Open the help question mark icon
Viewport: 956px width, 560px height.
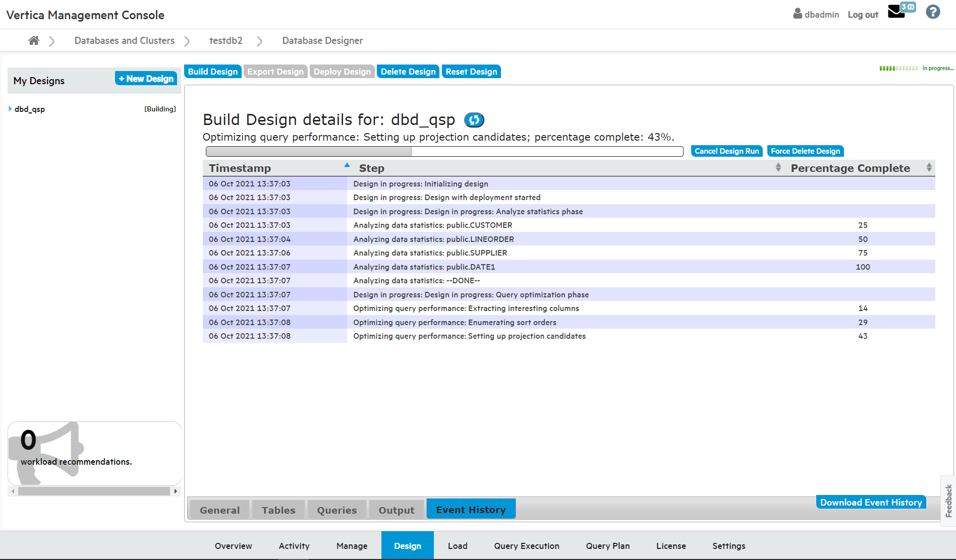click(933, 12)
